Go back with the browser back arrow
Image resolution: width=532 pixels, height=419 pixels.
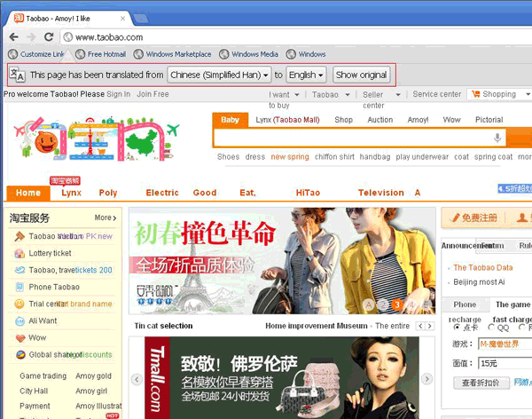[13, 36]
